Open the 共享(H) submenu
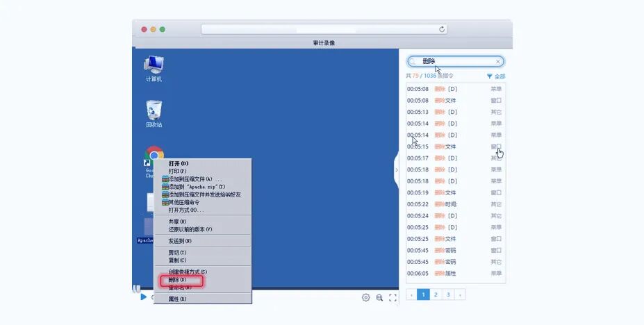 pyautogui.click(x=202, y=222)
